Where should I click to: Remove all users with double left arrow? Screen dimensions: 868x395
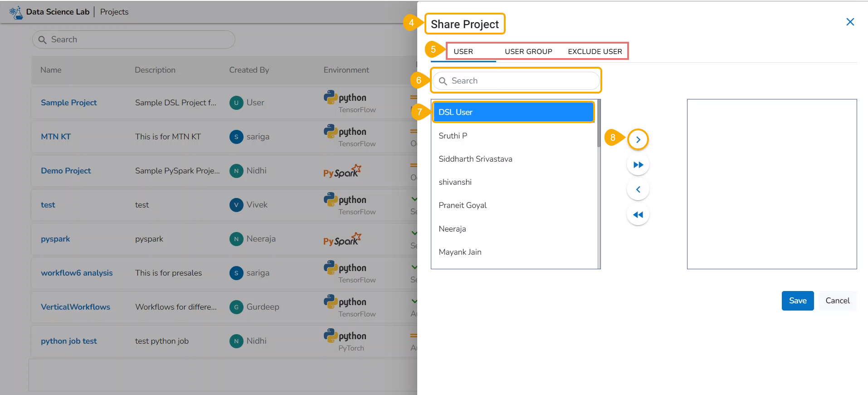point(638,215)
